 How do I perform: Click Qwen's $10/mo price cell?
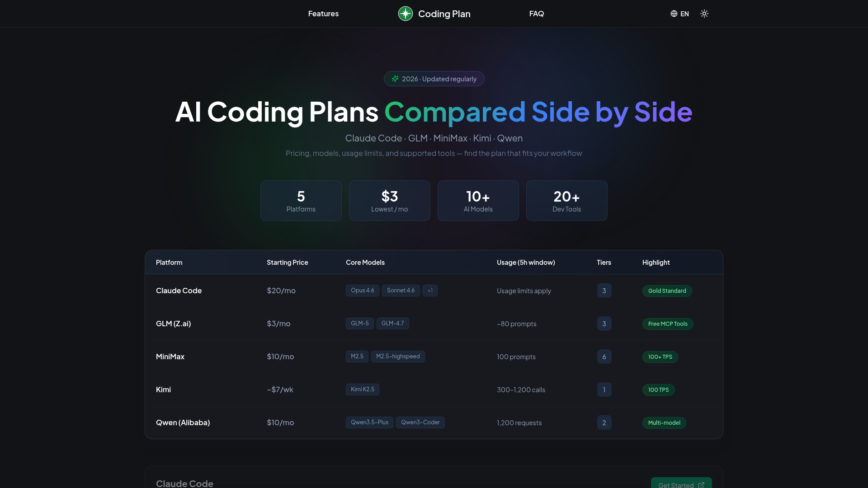point(280,422)
